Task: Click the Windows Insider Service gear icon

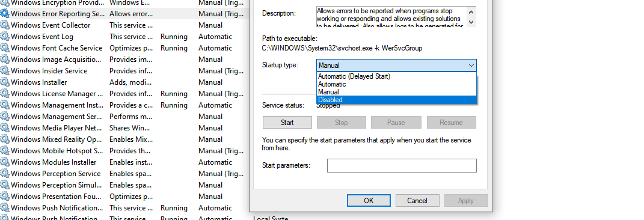Action: (5, 70)
